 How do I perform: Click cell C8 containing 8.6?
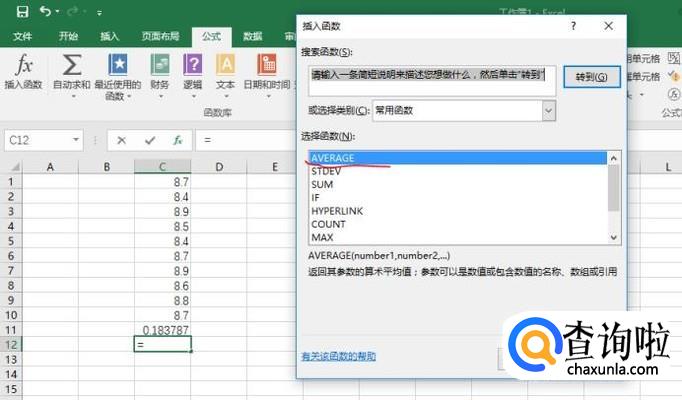tap(163, 286)
